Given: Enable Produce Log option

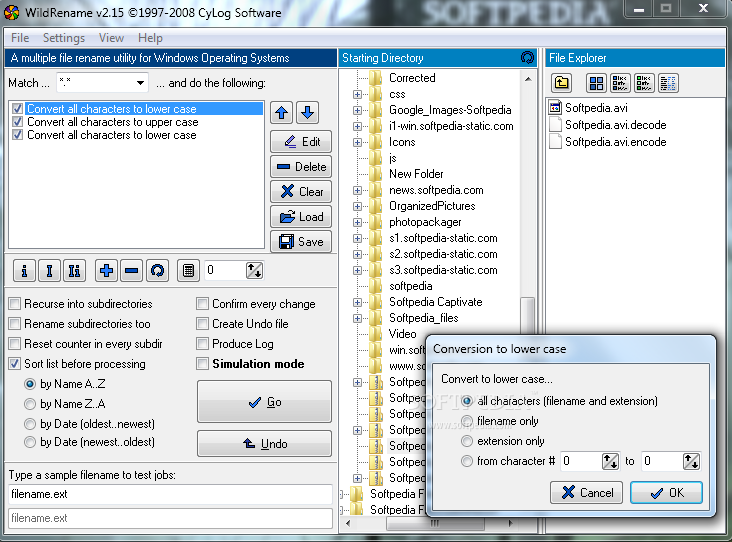Looking at the screenshot, I should 202,344.
